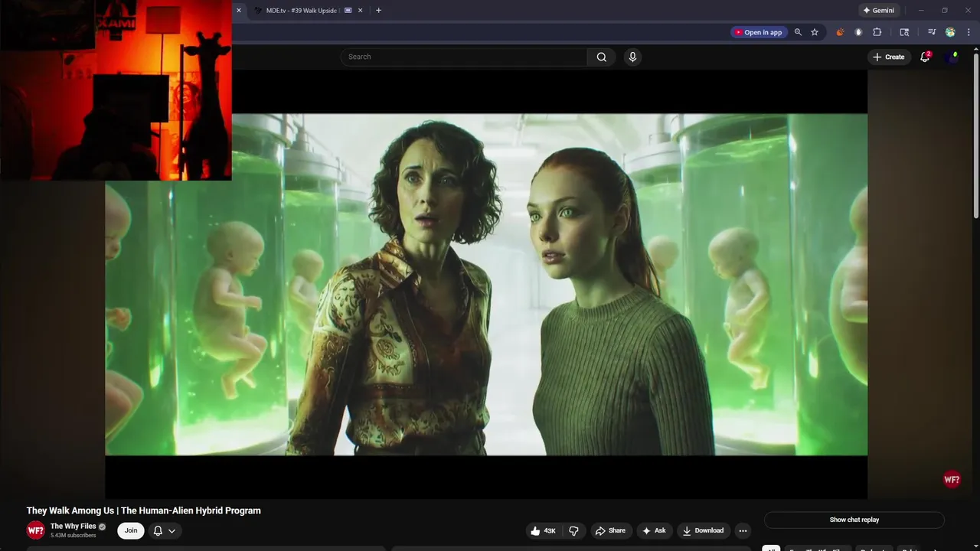This screenshot has height=551, width=980.
Task: Click the Gemini button
Action: click(878, 11)
